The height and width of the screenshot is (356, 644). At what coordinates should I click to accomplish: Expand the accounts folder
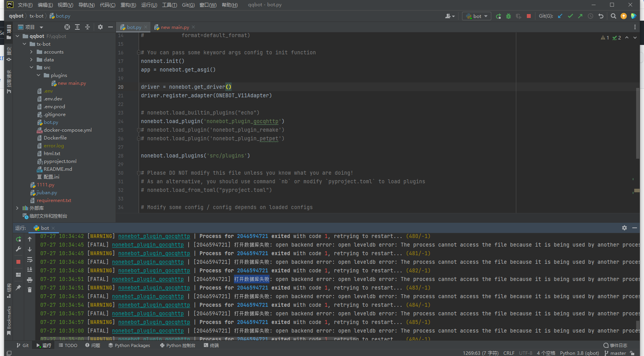[x=31, y=52]
